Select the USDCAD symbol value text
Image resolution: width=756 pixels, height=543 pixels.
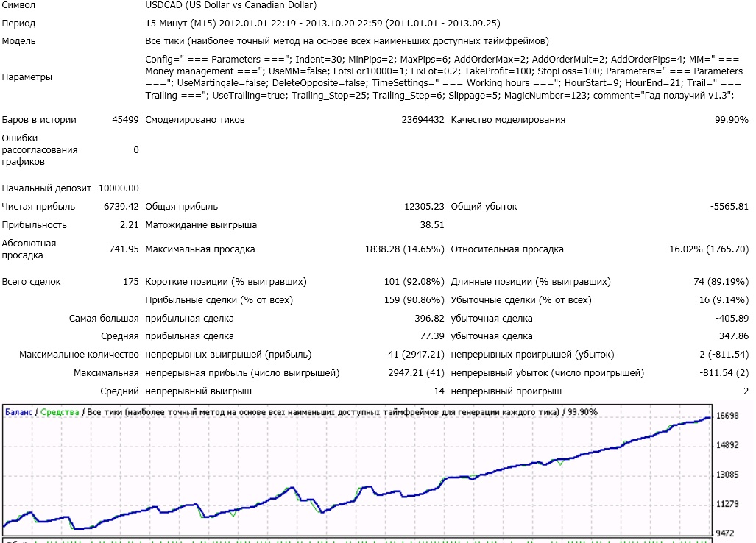click(231, 5)
